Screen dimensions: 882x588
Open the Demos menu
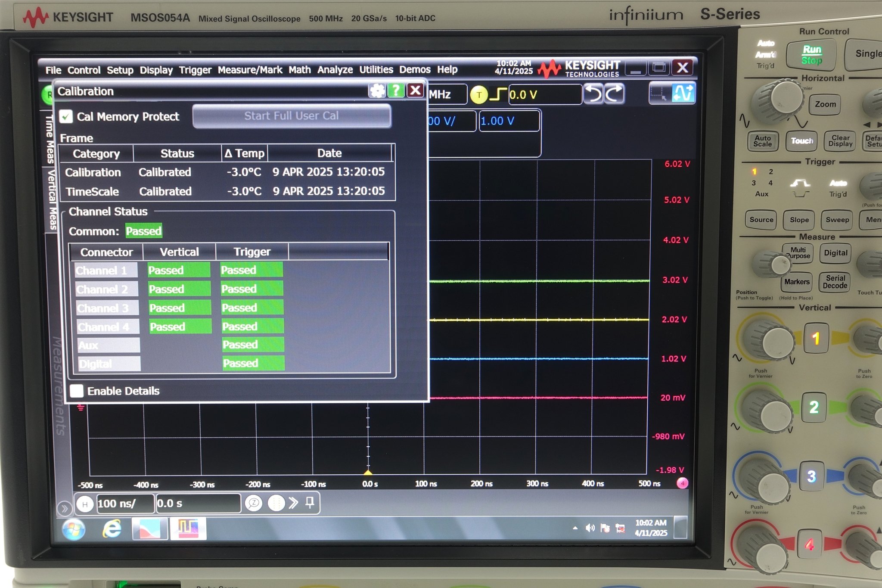414,69
